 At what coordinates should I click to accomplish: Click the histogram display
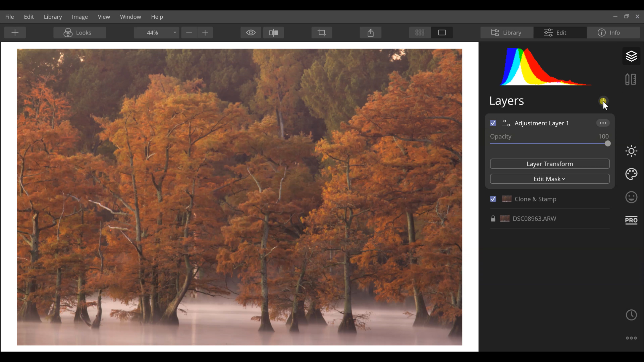[x=546, y=66]
